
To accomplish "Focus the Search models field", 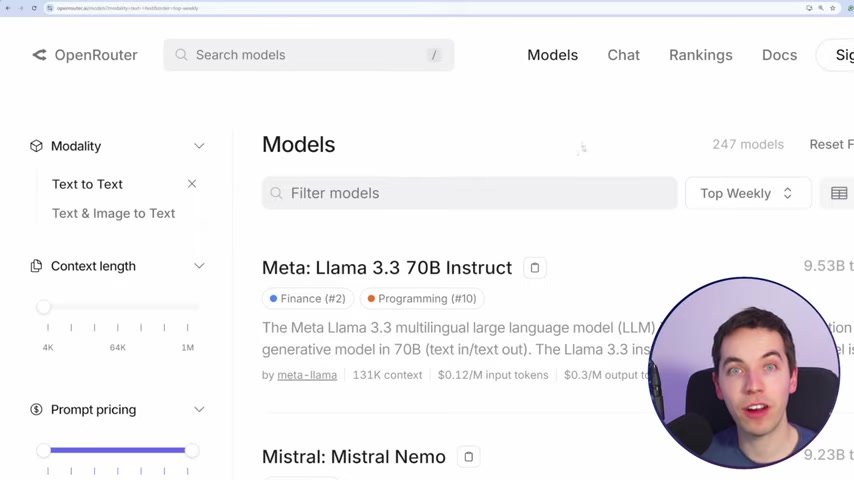I will [309, 54].
